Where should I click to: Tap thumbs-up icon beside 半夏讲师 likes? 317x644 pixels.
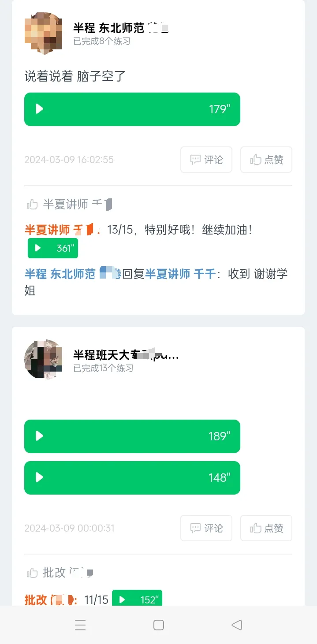(32, 204)
